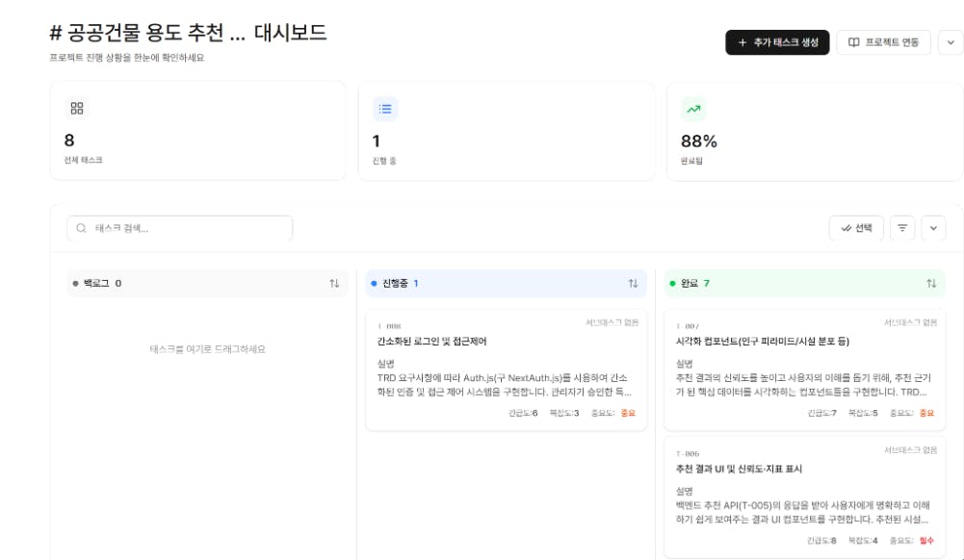
Task: Click 긴급도:7 on the 시각화 컴포넌트 card
Action: tap(822, 413)
